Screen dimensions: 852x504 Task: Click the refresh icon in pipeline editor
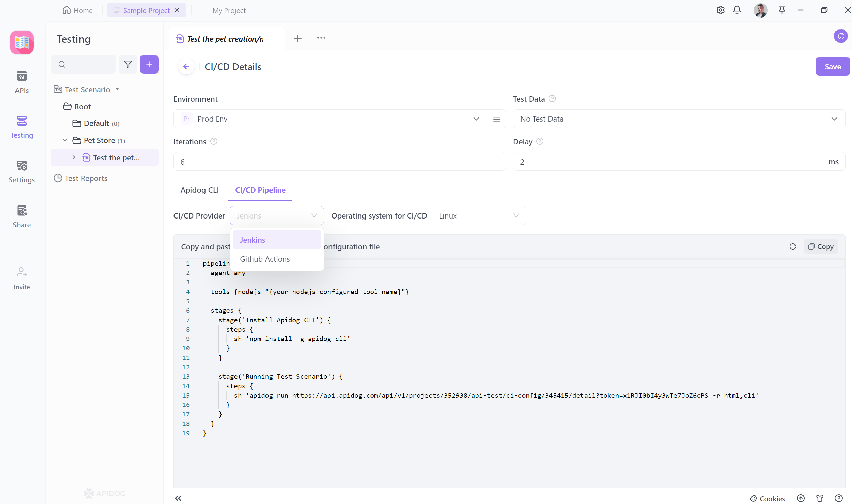coord(793,246)
